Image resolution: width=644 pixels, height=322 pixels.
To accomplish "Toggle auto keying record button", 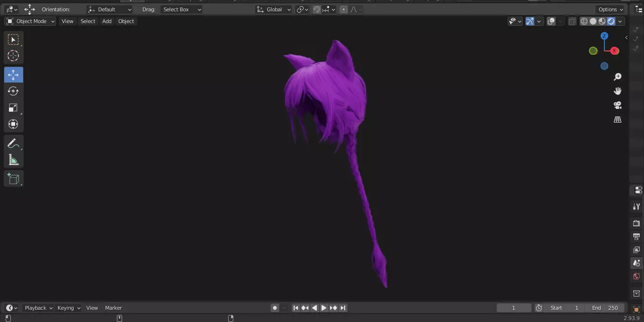I will (275, 308).
